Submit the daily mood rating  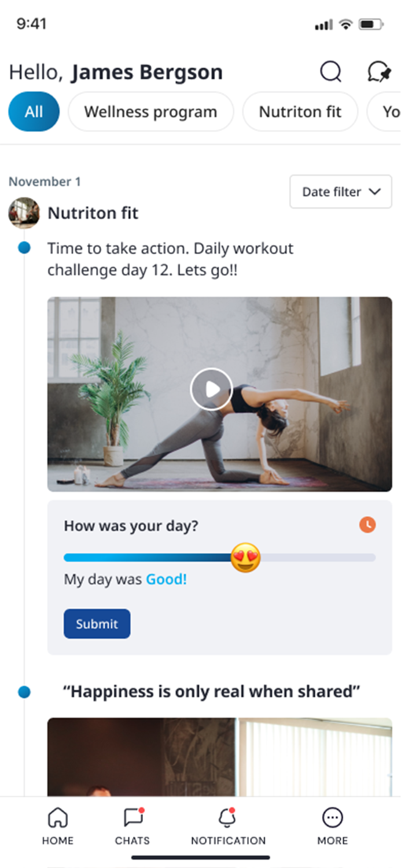[x=97, y=624]
